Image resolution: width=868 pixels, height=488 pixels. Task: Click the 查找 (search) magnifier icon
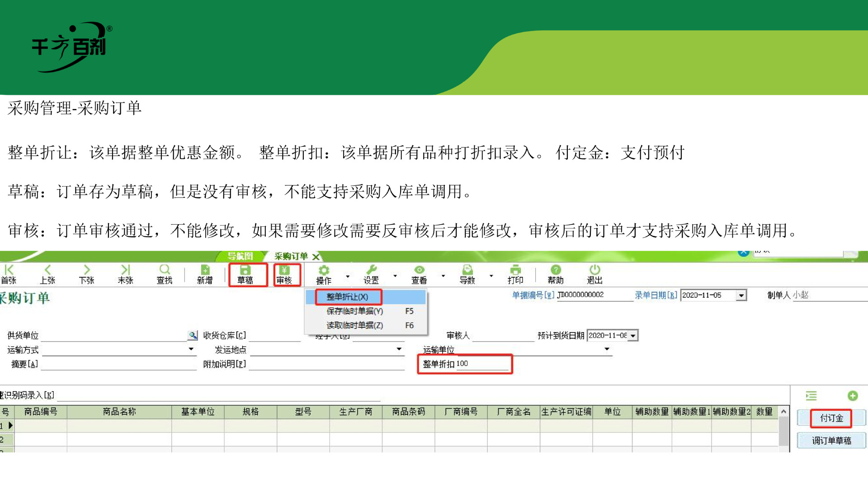(165, 270)
